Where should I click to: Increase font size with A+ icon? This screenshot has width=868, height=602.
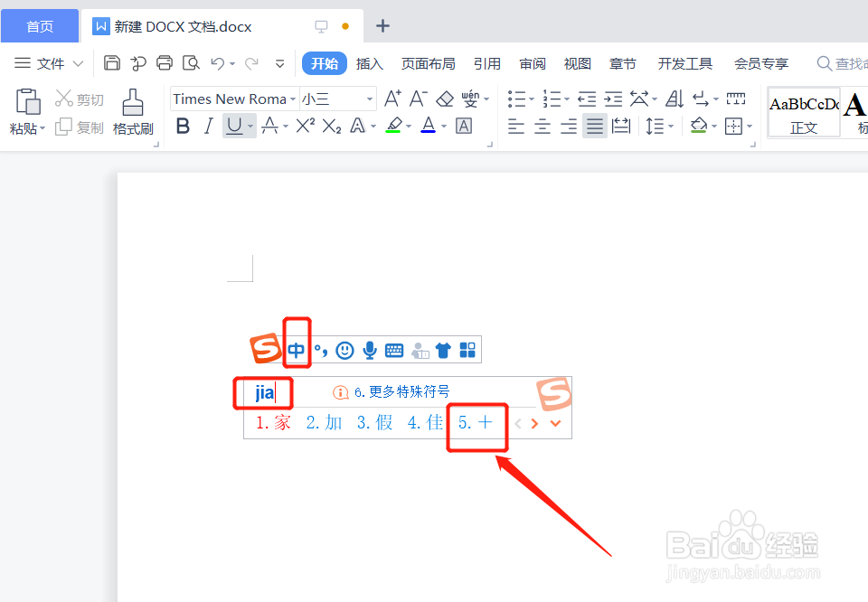click(x=392, y=99)
